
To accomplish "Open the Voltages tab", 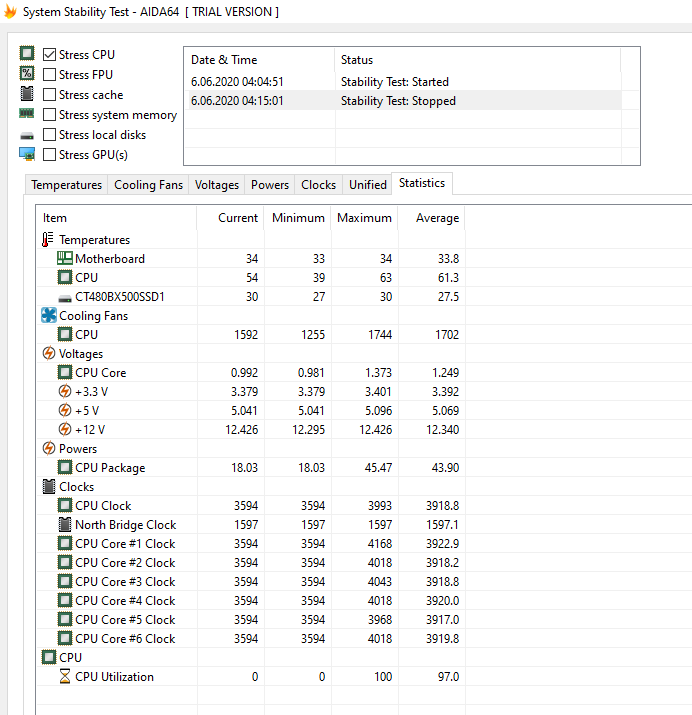I will (x=217, y=185).
